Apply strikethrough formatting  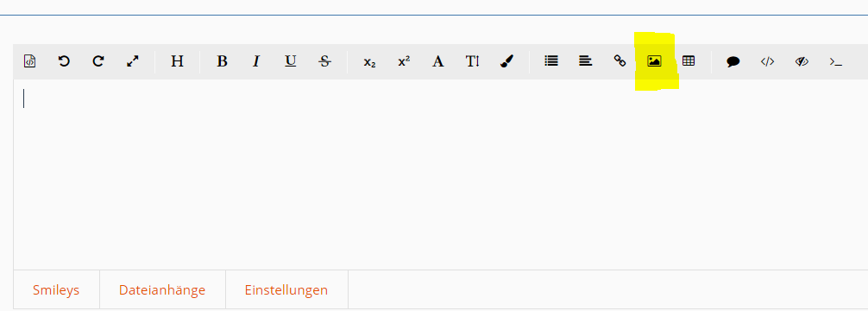325,61
